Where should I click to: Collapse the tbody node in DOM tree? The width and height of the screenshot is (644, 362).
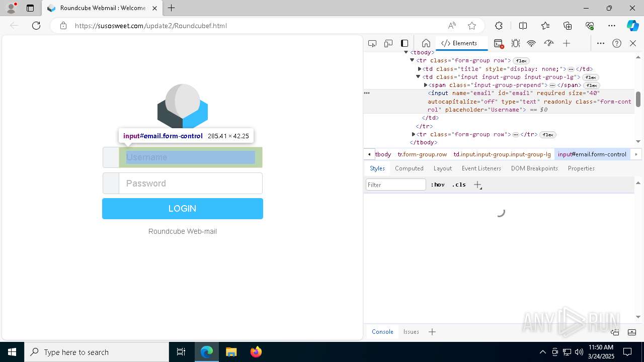click(x=406, y=52)
